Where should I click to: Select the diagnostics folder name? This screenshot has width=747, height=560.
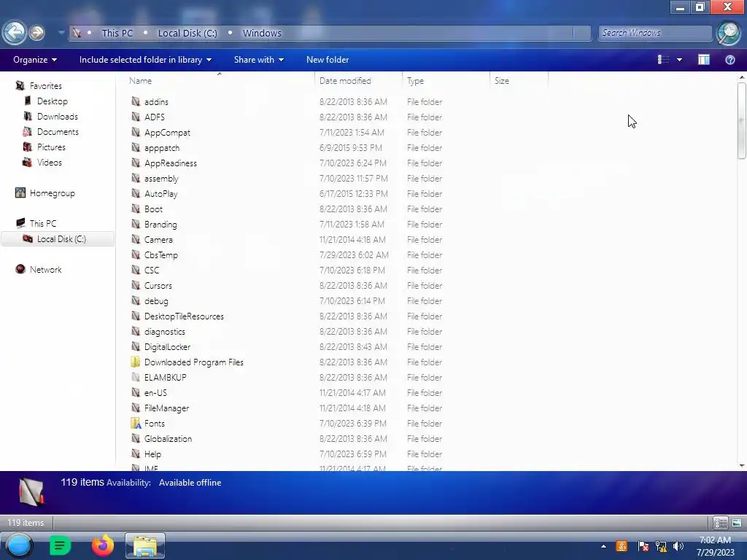(x=164, y=332)
